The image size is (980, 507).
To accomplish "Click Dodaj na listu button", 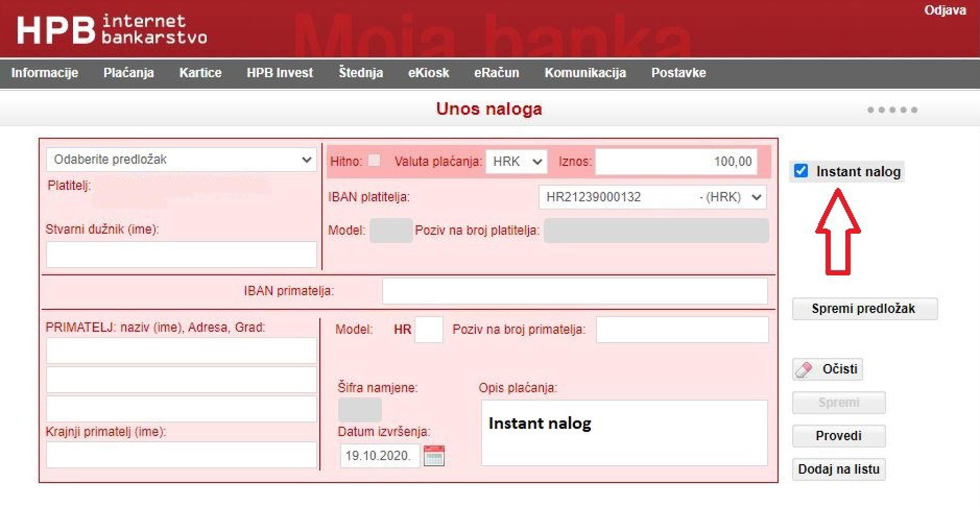I will 838,469.
